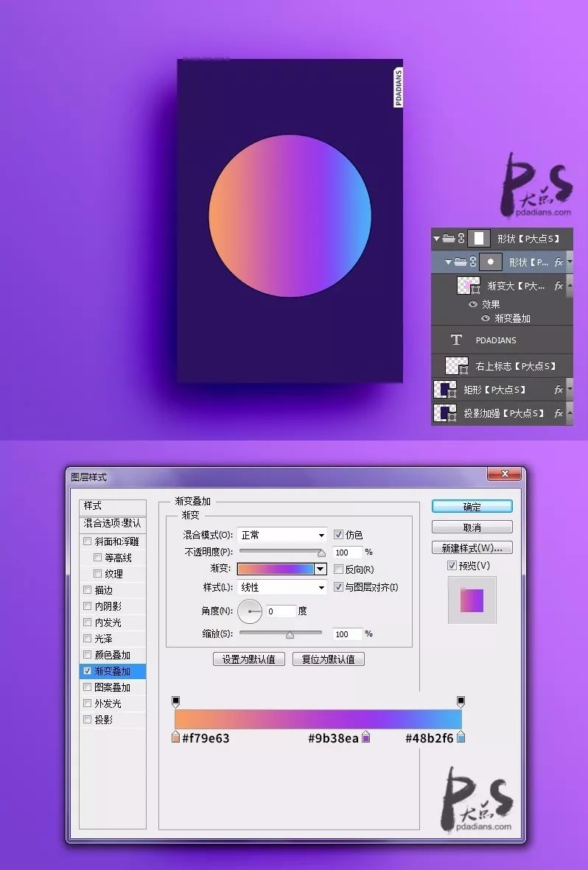Toggle 与图层对齐 checkbox
Screen dimensions: 588x870
pyautogui.click(x=338, y=586)
